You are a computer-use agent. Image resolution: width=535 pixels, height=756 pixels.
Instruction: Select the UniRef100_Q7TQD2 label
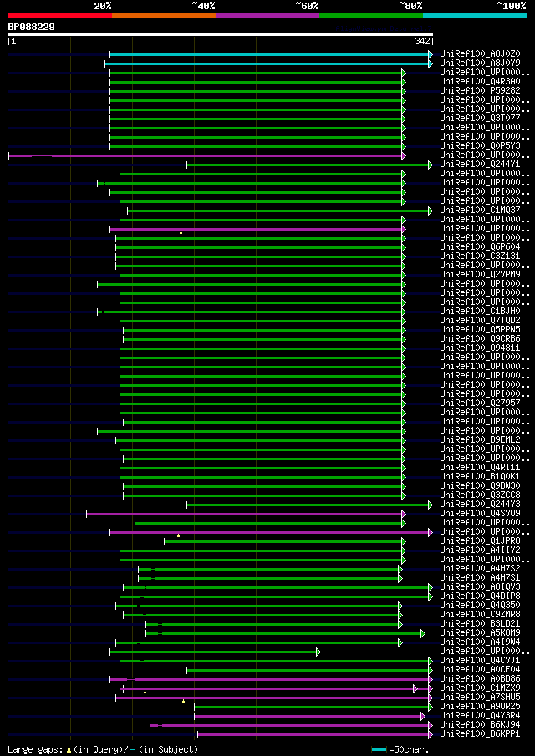(480, 321)
